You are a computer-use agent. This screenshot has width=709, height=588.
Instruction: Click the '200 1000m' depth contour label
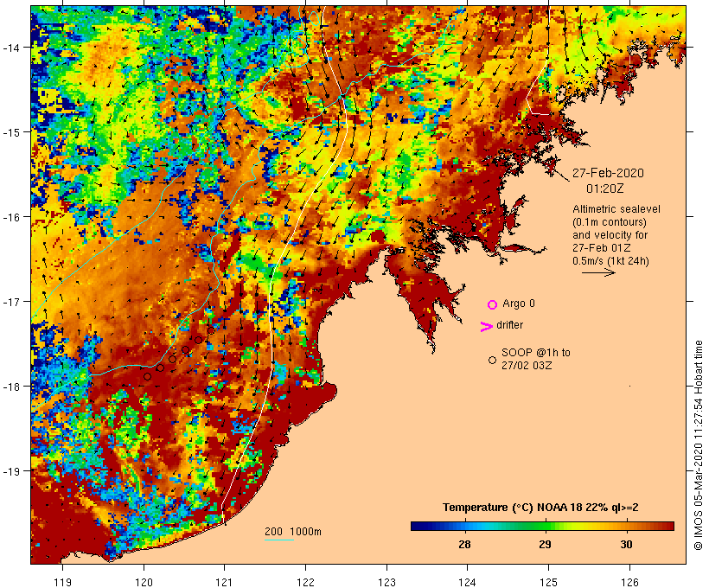[293, 532]
